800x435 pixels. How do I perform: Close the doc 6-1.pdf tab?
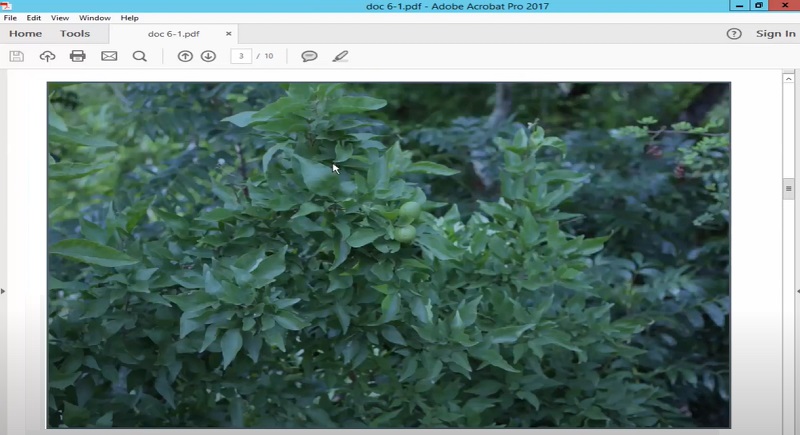[229, 34]
